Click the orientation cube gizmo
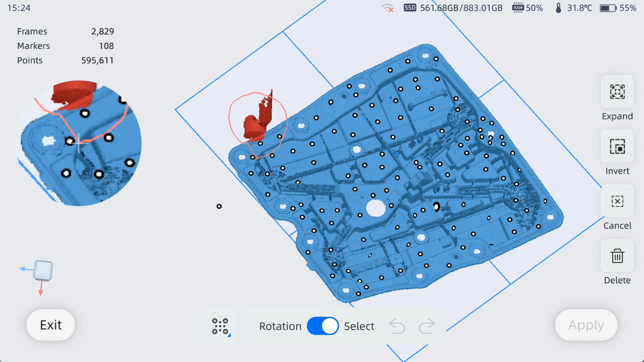The width and height of the screenshot is (644, 362). (42, 270)
